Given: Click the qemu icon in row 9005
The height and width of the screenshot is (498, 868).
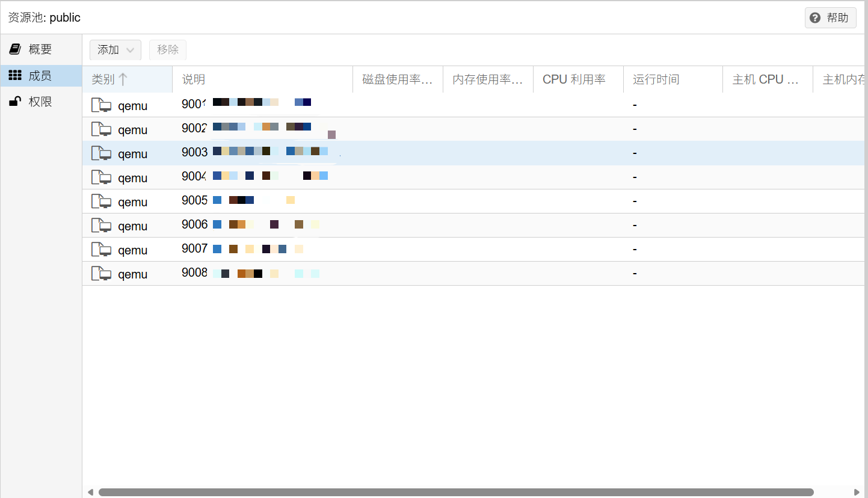Looking at the screenshot, I should pos(101,202).
